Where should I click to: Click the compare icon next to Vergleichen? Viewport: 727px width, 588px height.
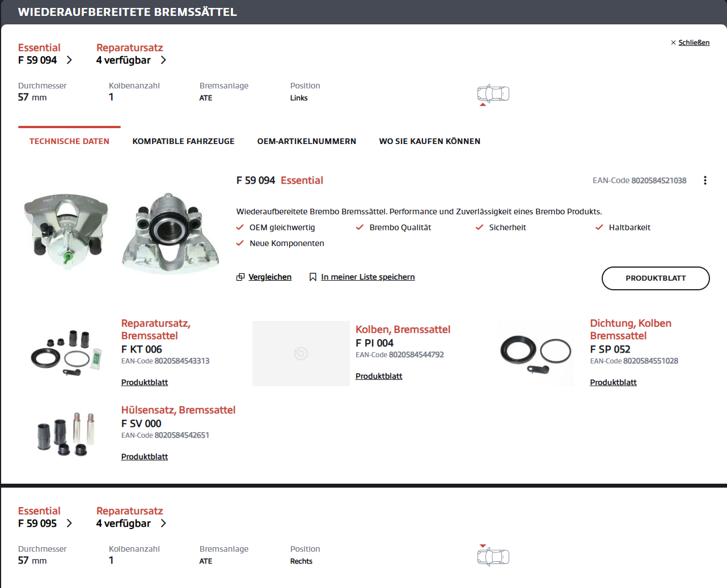click(240, 277)
